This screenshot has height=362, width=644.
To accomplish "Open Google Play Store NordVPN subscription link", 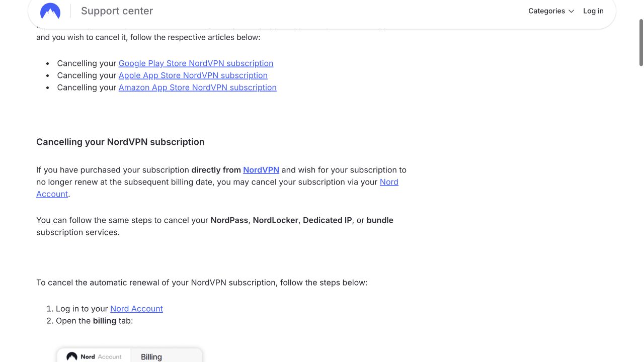I will [x=196, y=63].
